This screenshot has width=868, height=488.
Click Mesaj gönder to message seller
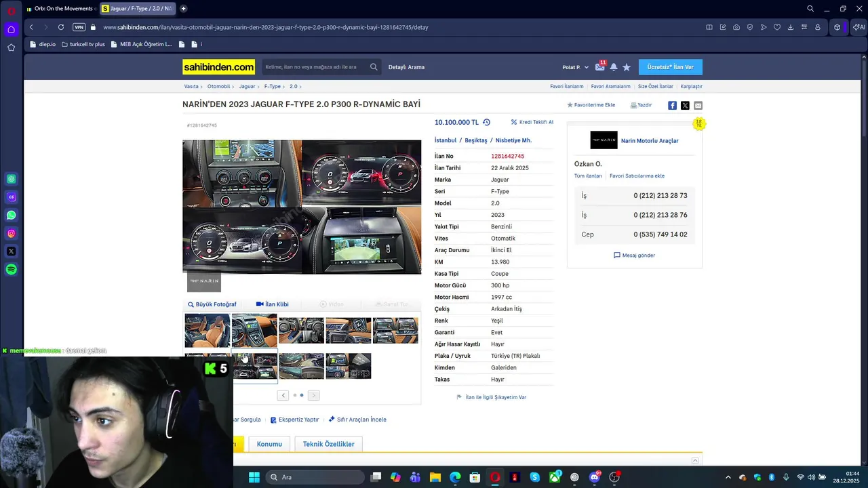point(634,256)
